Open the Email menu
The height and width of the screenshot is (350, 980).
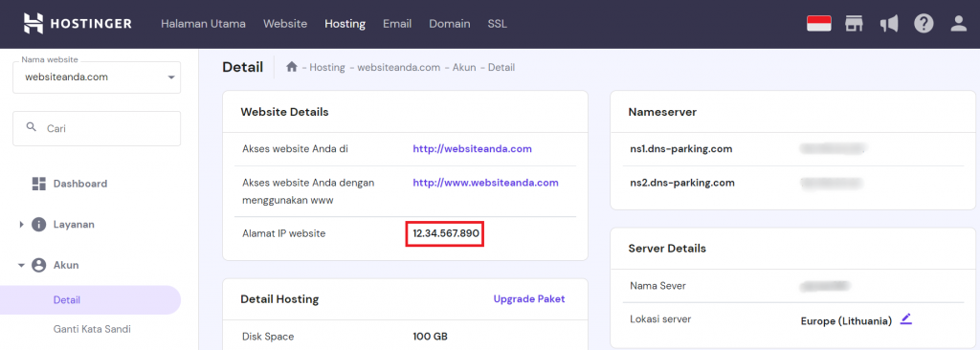click(x=397, y=24)
